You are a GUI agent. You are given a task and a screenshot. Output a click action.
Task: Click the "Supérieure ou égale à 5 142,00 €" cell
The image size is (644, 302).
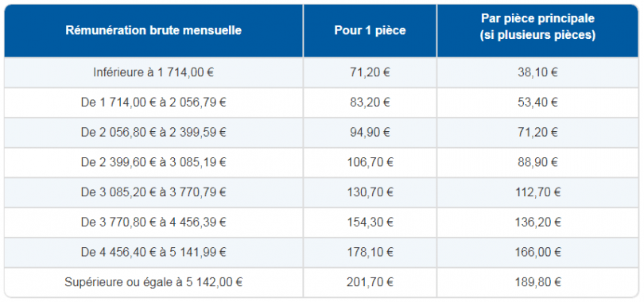coord(153,282)
